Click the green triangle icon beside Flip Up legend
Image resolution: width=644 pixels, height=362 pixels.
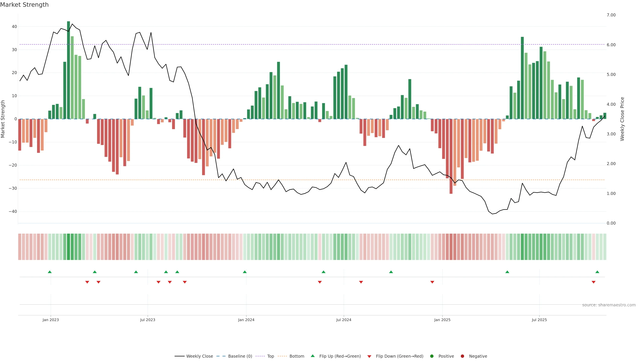coord(312,356)
